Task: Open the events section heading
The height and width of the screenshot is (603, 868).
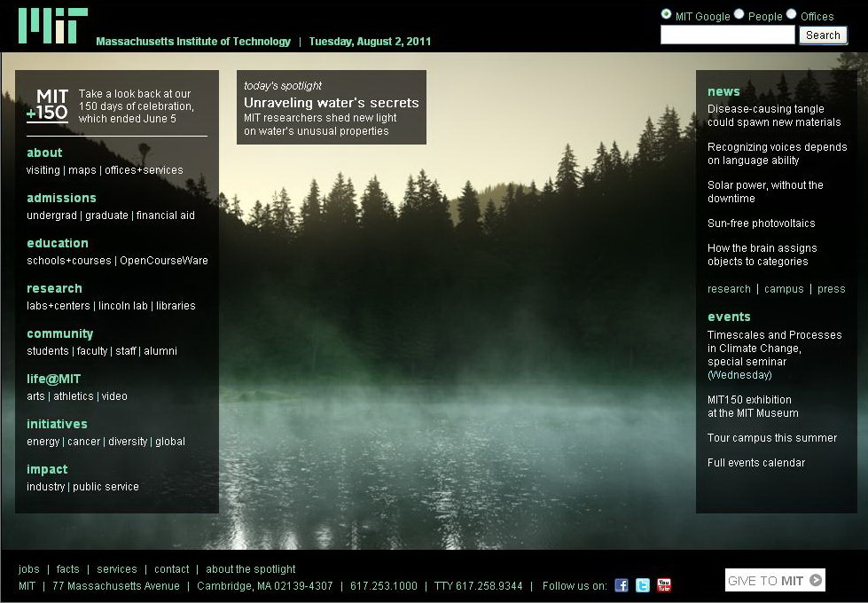Action: [x=729, y=317]
